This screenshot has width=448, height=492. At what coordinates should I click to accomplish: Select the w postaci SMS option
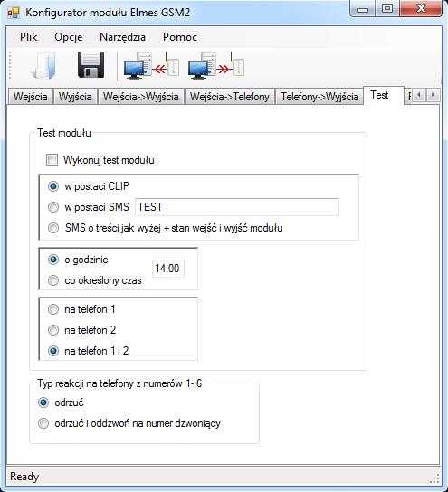tap(53, 207)
